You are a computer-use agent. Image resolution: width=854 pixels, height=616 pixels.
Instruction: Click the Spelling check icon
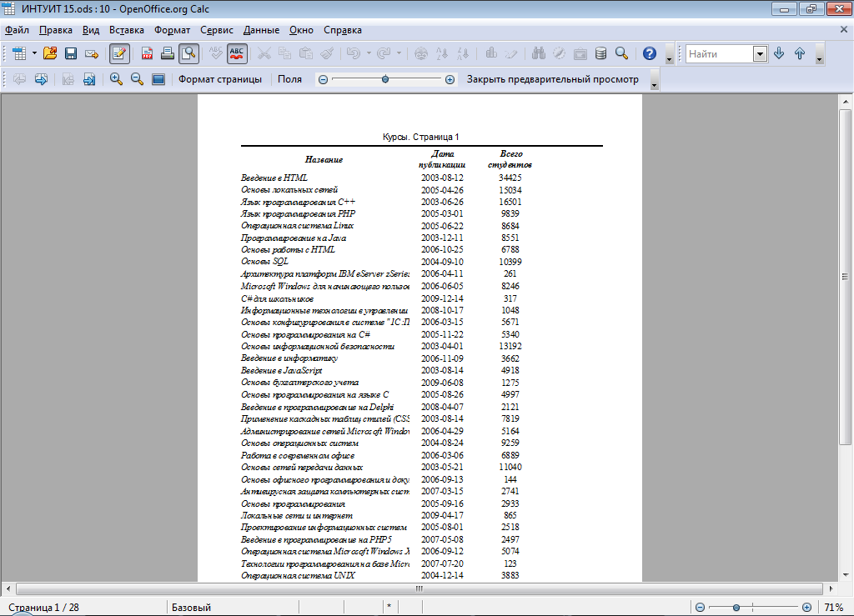216,53
